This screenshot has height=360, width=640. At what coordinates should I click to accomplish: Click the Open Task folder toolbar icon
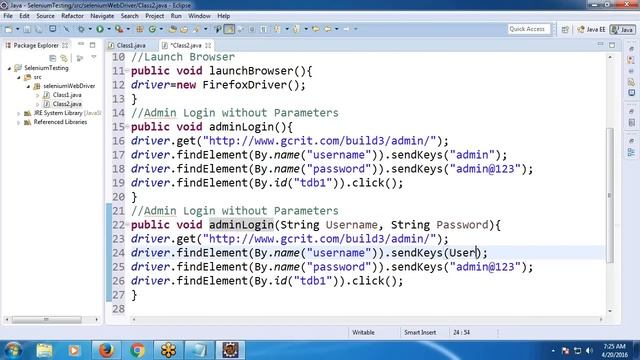point(184,29)
